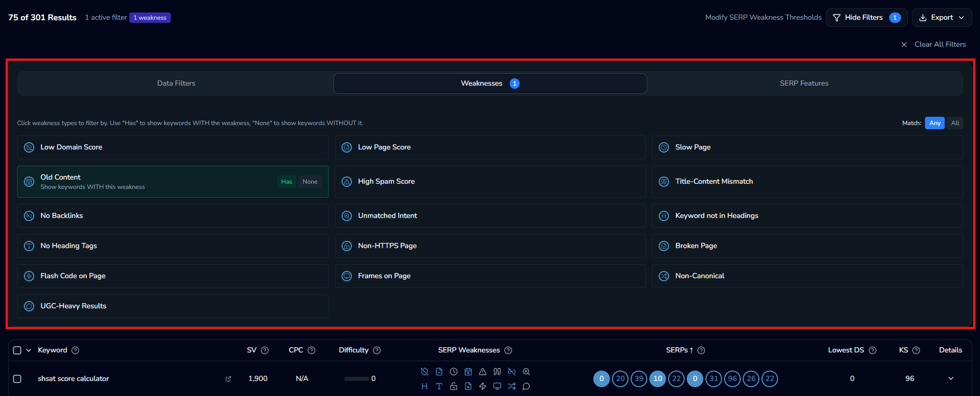Click the CPC column help icon
The width and height of the screenshot is (980, 396).
(311, 350)
